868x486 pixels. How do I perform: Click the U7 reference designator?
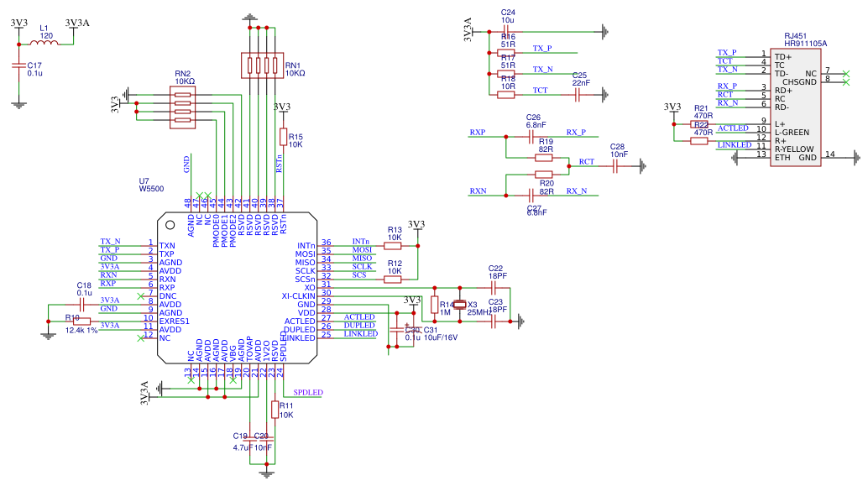[x=144, y=181]
